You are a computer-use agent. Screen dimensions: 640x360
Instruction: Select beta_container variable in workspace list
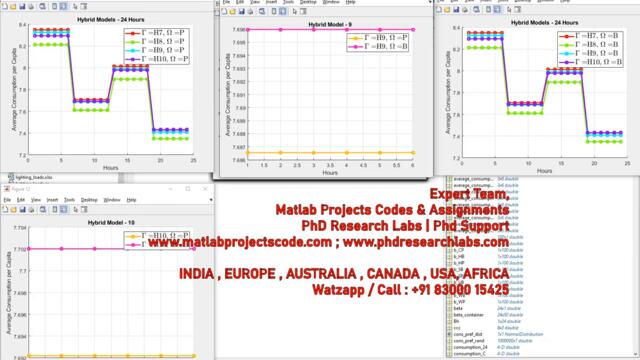point(469,315)
